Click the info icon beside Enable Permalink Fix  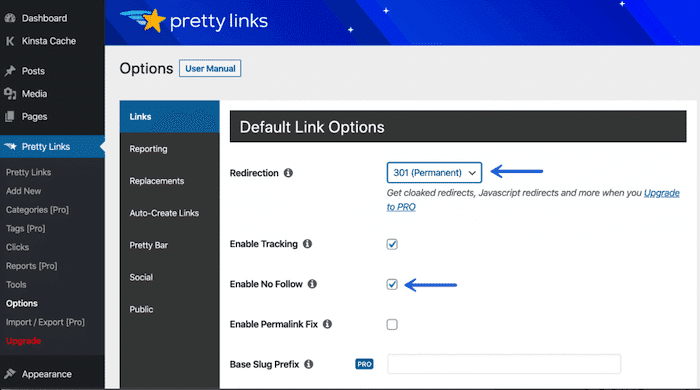tap(327, 324)
